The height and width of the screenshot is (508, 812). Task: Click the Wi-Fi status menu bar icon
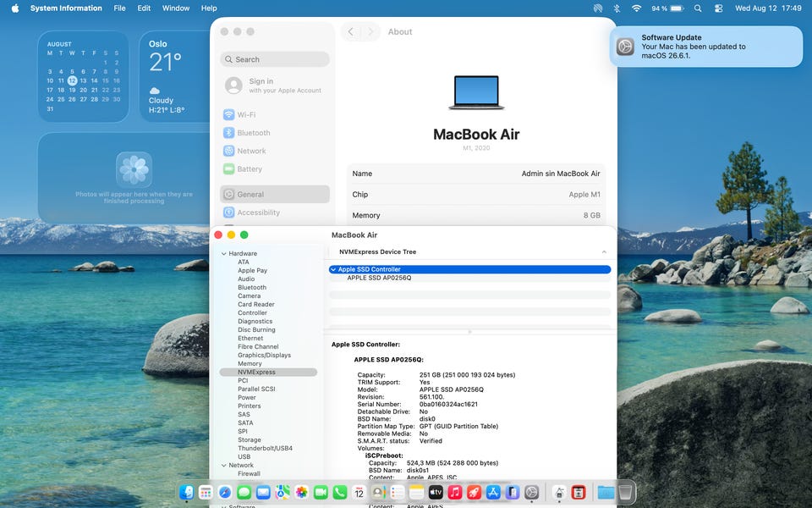click(x=636, y=8)
